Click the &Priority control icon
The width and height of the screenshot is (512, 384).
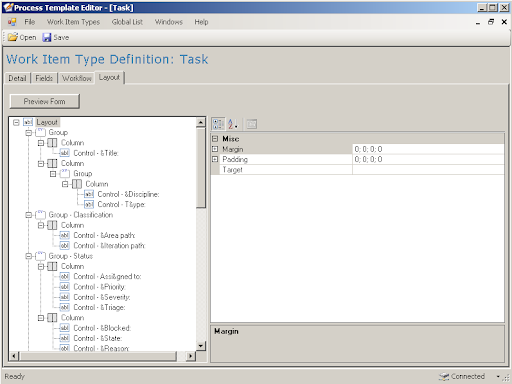point(64,287)
